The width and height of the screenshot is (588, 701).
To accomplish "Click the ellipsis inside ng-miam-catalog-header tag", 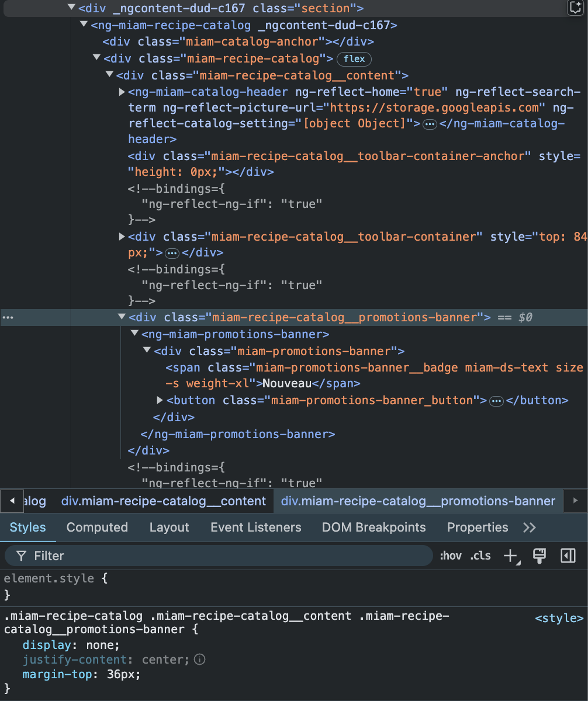I will [x=430, y=124].
